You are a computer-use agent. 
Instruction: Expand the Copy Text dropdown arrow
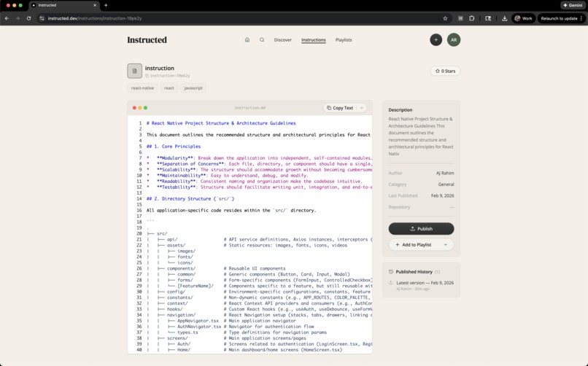pos(362,108)
